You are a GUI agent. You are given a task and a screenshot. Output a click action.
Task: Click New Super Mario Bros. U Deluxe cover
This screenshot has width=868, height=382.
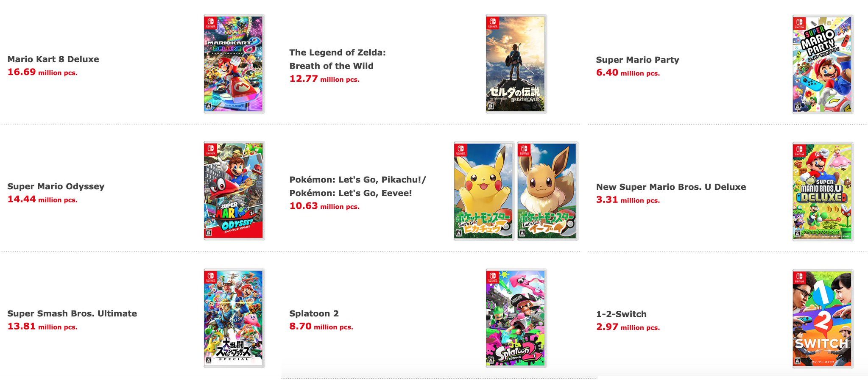[x=823, y=191]
